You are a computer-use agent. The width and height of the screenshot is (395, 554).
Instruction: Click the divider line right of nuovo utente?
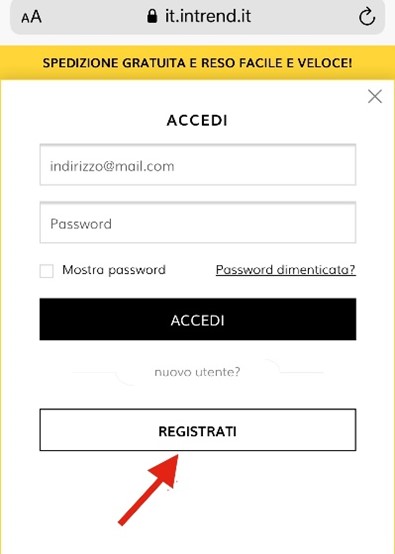pos(301,372)
